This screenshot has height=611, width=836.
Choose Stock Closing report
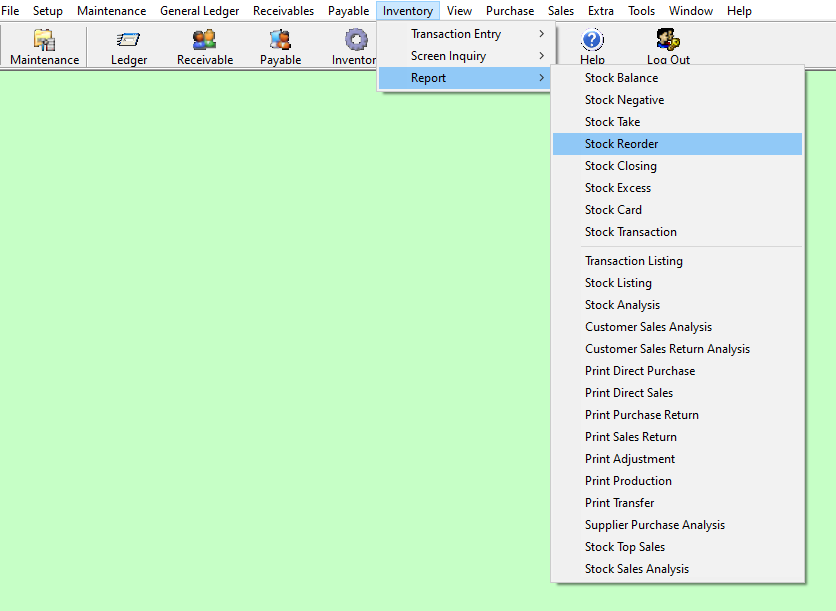(x=677, y=166)
